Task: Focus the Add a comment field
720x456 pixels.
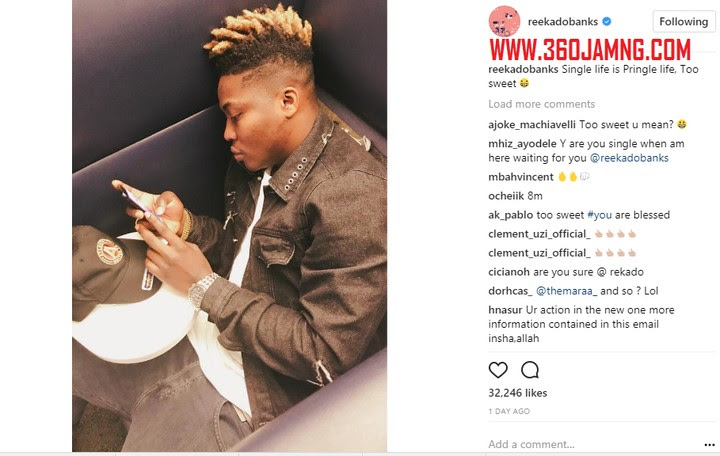Action: tap(592, 445)
